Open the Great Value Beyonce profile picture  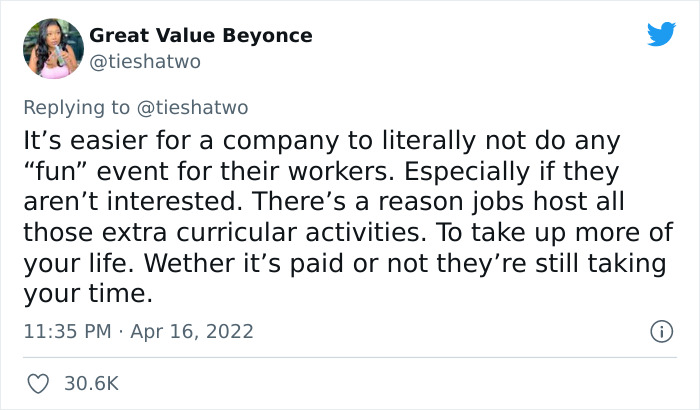coord(53,48)
